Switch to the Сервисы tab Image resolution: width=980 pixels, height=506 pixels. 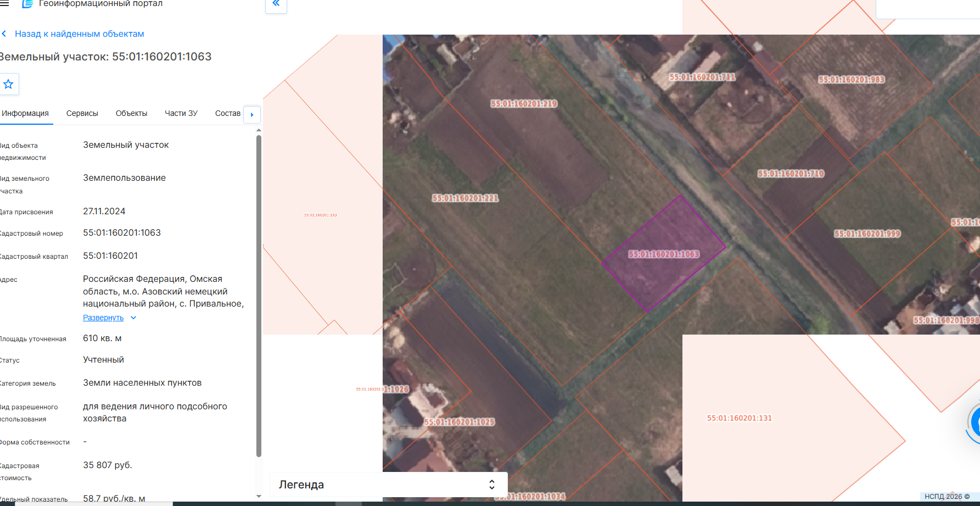(x=82, y=113)
